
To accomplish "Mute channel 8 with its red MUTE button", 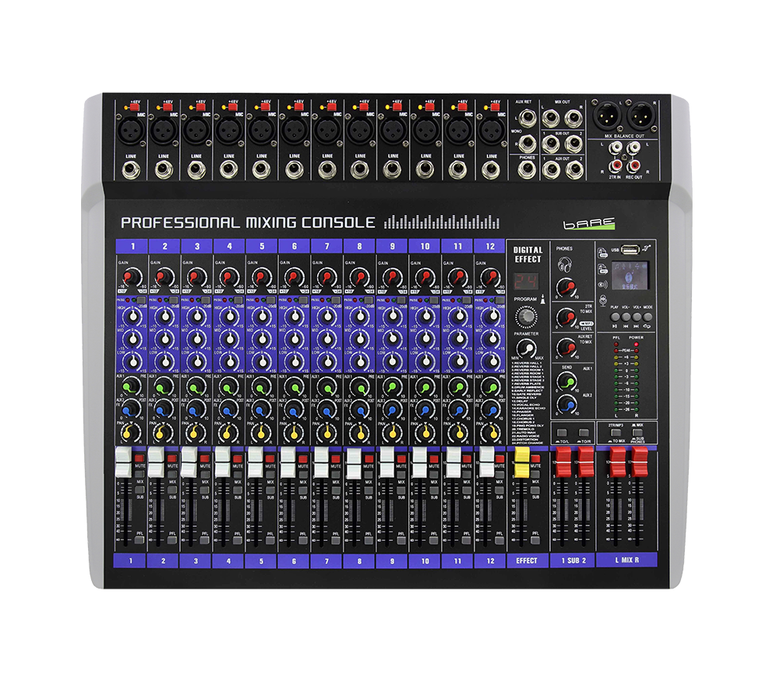I will point(369,458).
